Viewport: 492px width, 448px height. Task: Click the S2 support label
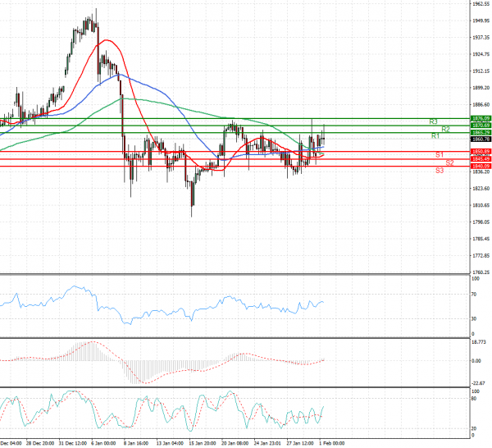pyautogui.click(x=449, y=162)
